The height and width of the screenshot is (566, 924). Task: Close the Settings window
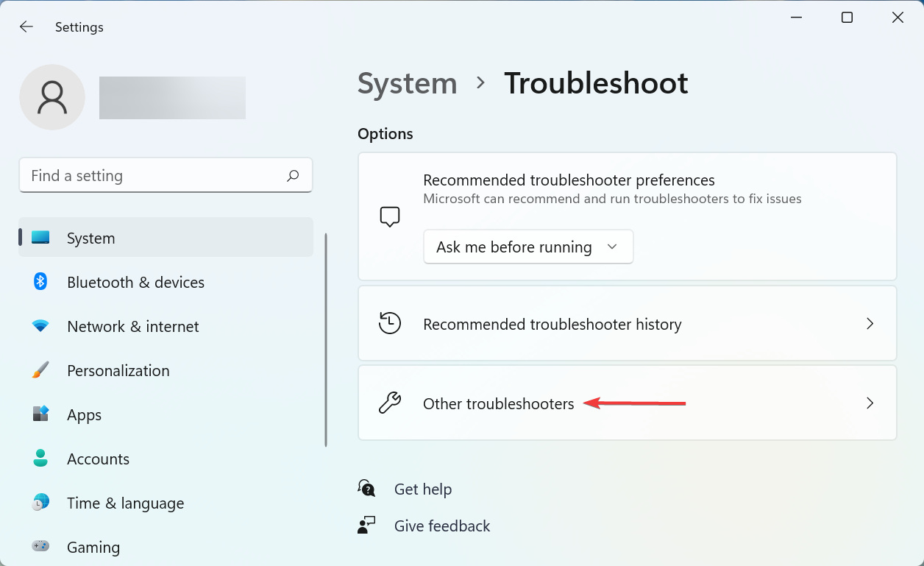point(898,18)
